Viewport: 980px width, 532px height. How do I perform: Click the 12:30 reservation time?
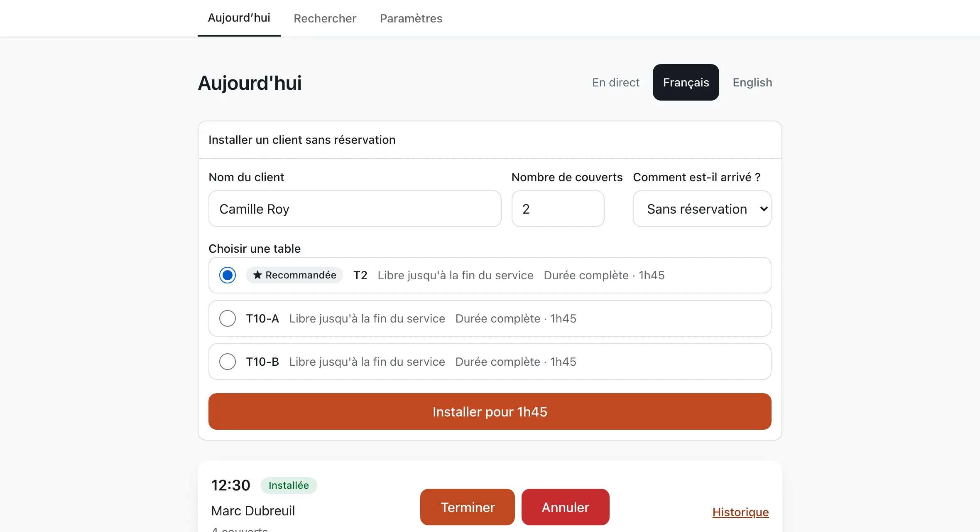[231, 485]
